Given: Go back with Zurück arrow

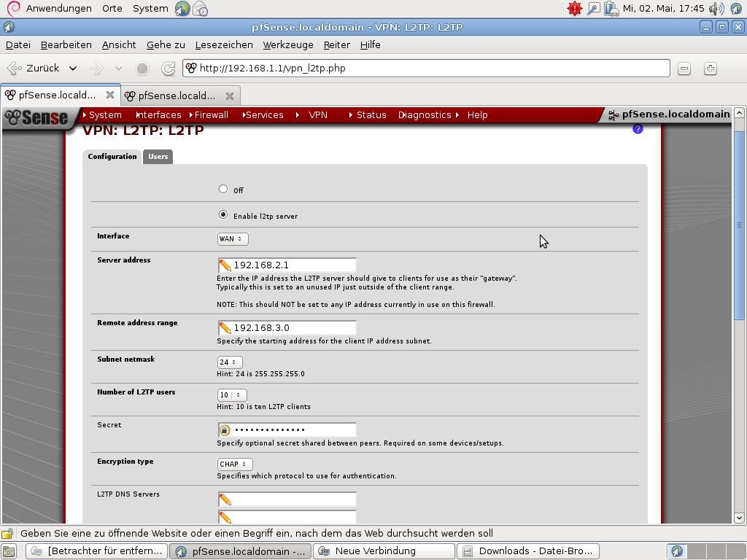Looking at the screenshot, I should 34,68.
